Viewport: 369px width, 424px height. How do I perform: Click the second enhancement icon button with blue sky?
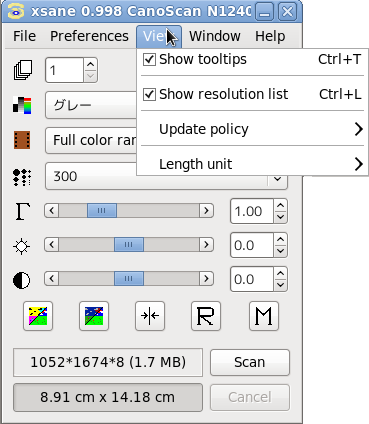94,316
